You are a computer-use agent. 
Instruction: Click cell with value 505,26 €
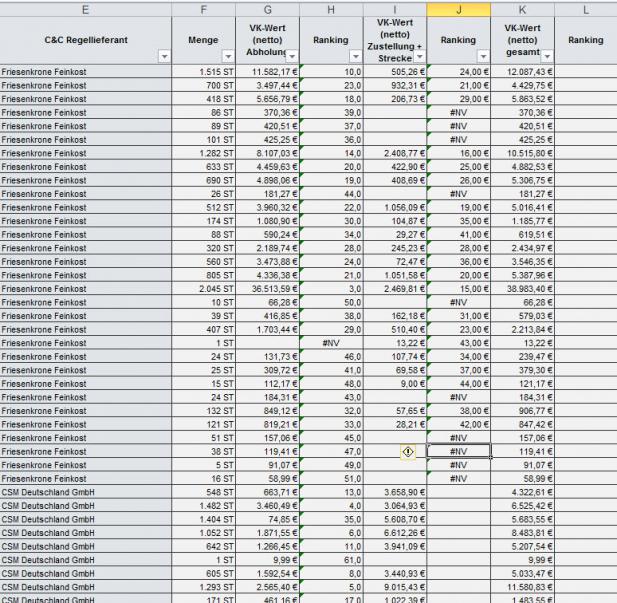click(395, 72)
